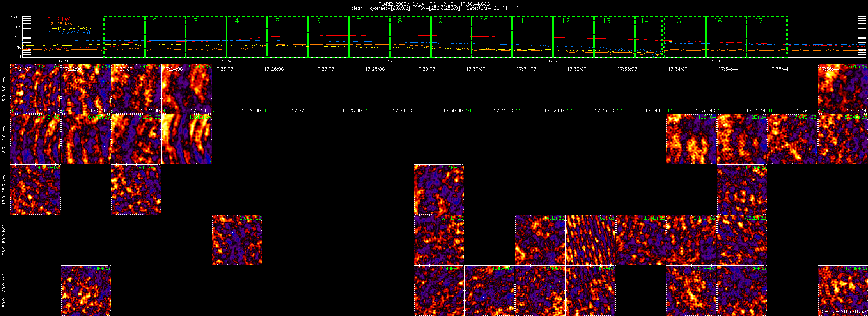Click the 19-Oct-2015 timestamp text

pos(843,312)
